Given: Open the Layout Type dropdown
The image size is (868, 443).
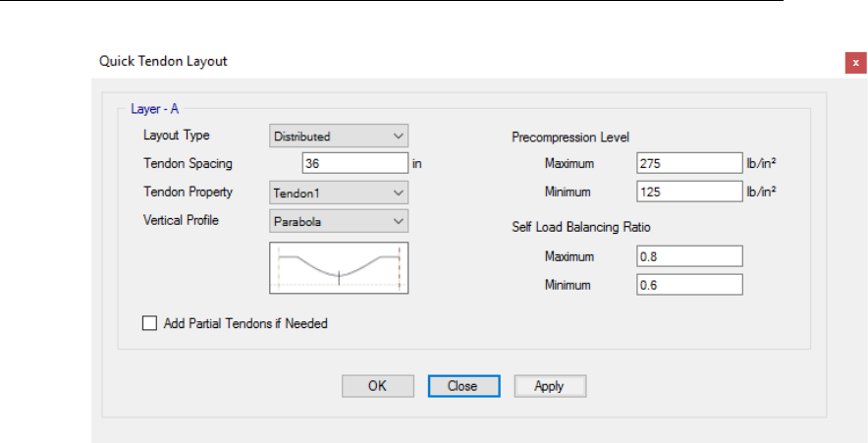Looking at the screenshot, I should coord(339,137).
